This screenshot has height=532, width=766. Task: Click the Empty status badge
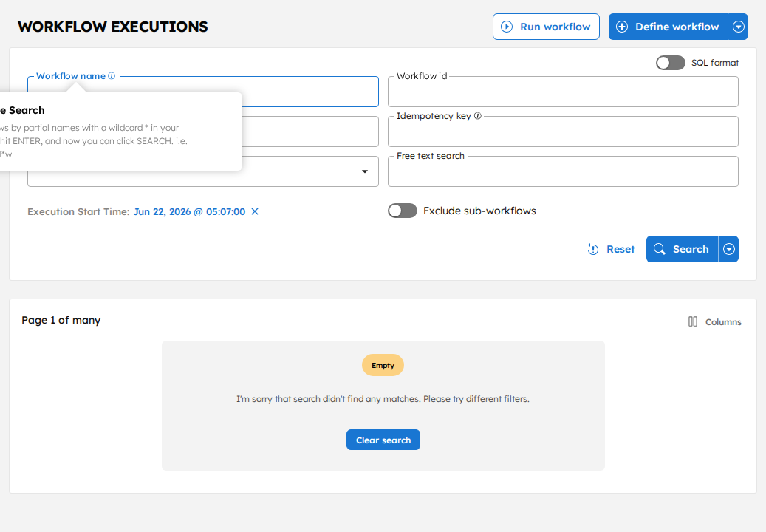coord(383,366)
